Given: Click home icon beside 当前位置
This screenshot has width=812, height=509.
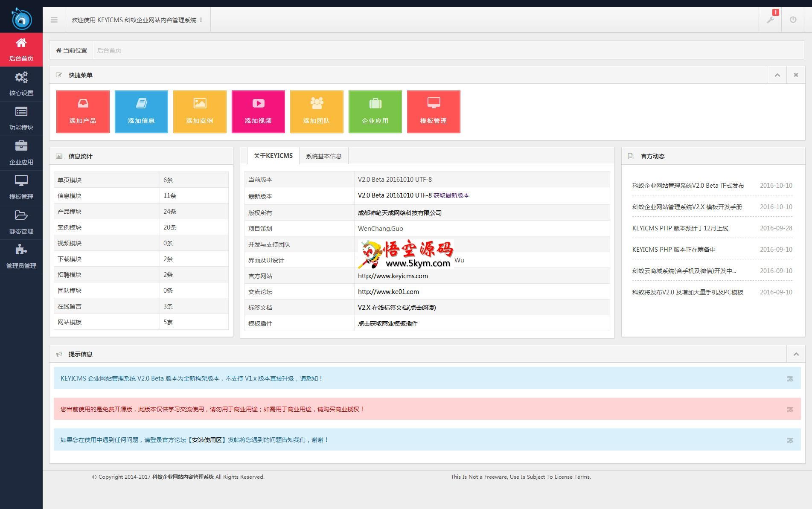Looking at the screenshot, I should pos(58,50).
